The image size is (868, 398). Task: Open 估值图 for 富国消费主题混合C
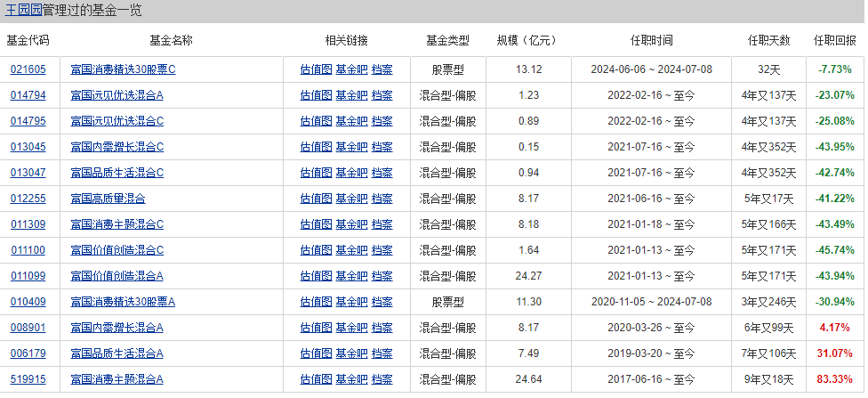point(316,224)
